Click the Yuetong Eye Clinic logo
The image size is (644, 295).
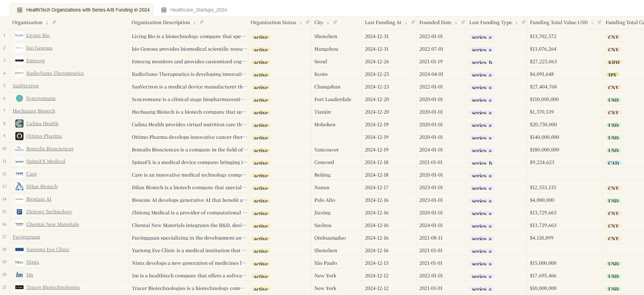[19, 249]
